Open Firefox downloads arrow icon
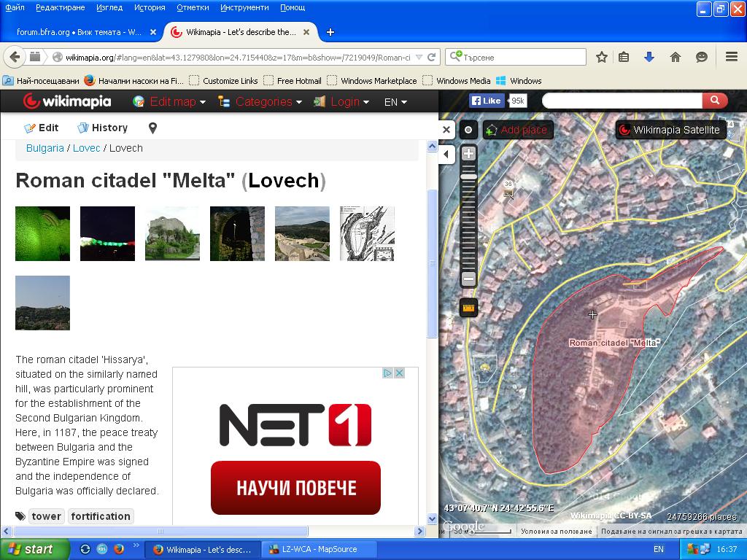Image resolution: width=747 pixels, height=560 pixels. coord(649,57)
